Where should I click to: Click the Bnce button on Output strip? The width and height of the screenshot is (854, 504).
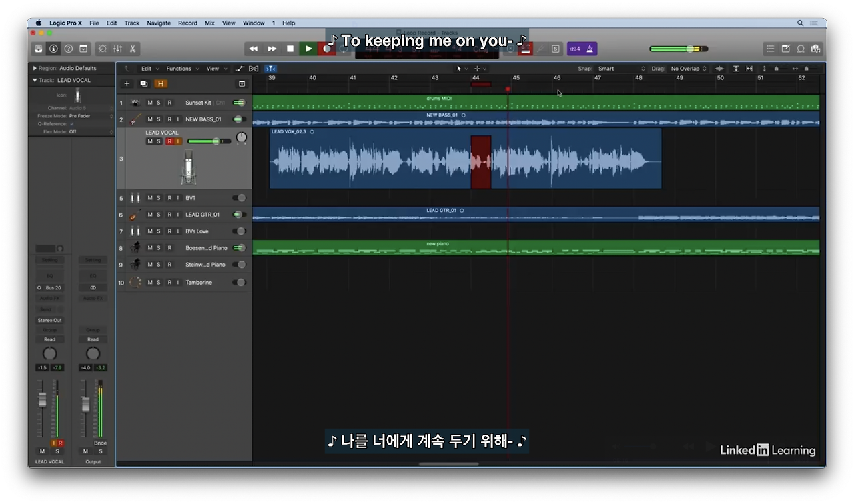tap(100, 443)
